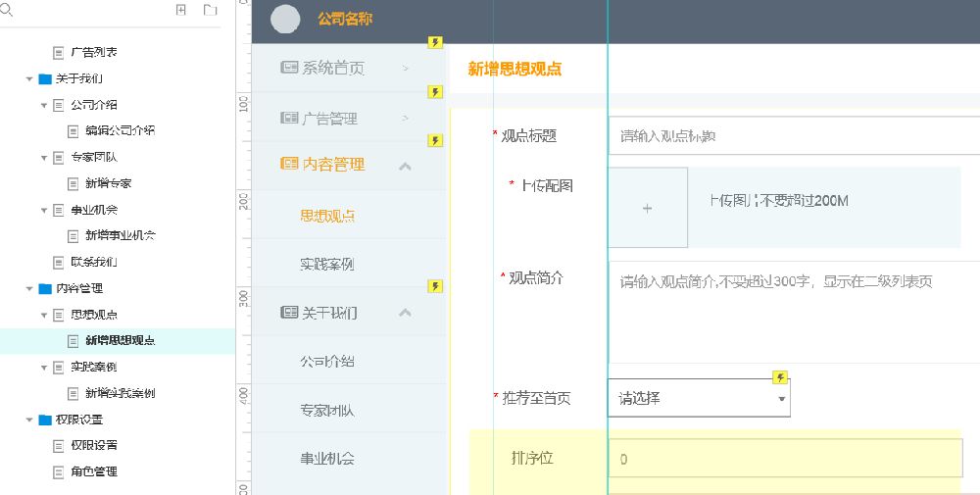Click the page icon next to 联系我们
Image resolution: width=980 pixels, height=495 pixels.
click(58, 263)
